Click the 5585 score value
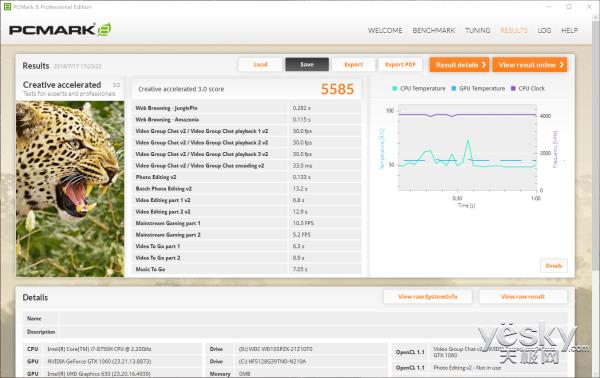The image size is (600, 378). (x=337, y=89)
